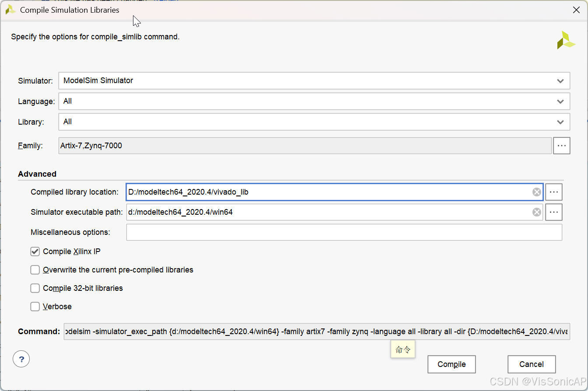Open the Simulator dropdown showing ModelSim Simulator
588x391 pixels.
[314, 80]
